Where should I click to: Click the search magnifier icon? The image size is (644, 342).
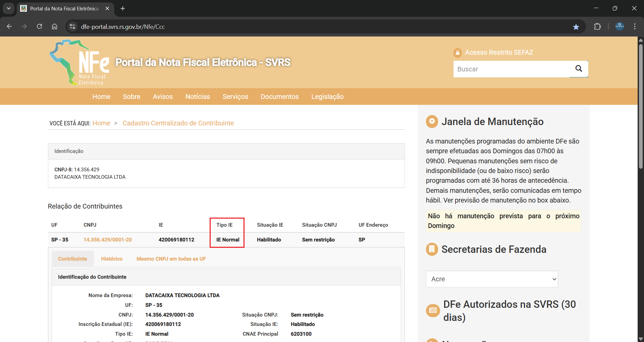tap(579, 69)
